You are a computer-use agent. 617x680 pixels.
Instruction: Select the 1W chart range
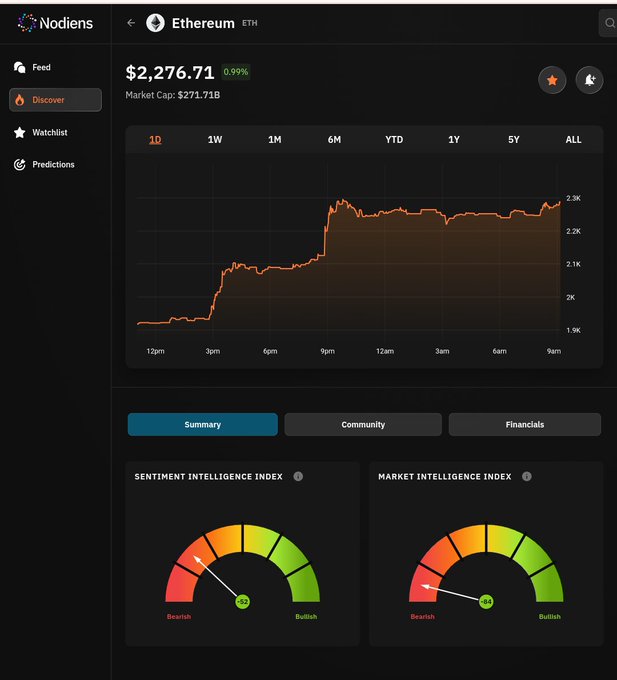tap(215, 140)
